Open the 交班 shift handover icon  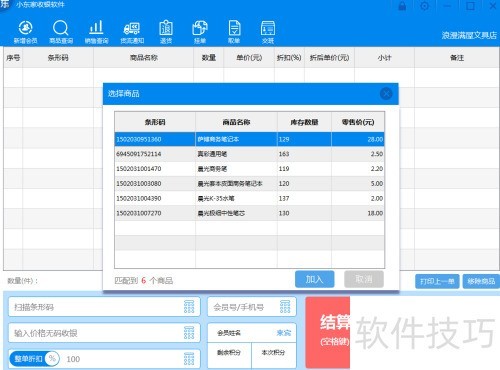coord(268,32)
